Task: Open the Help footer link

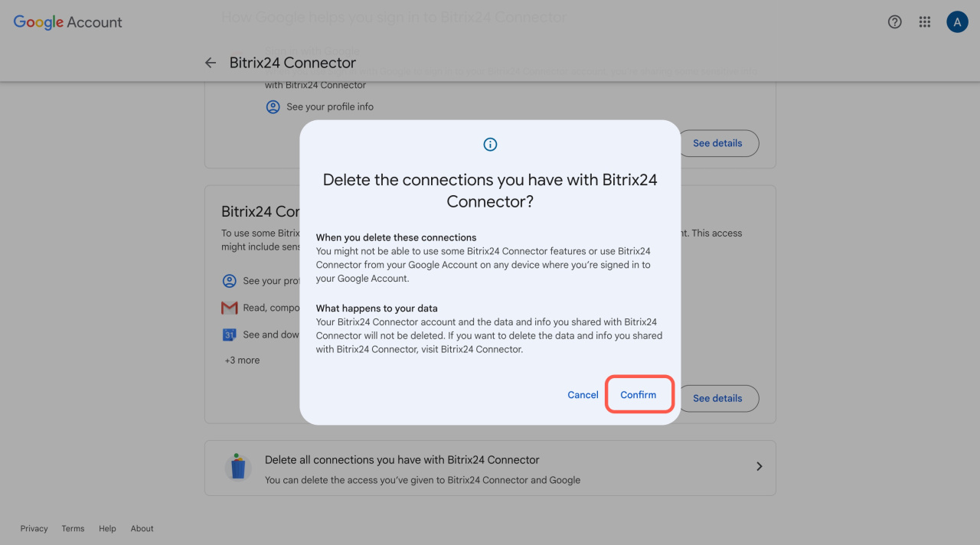Action: pyautogui.click(x=107, y=528)
